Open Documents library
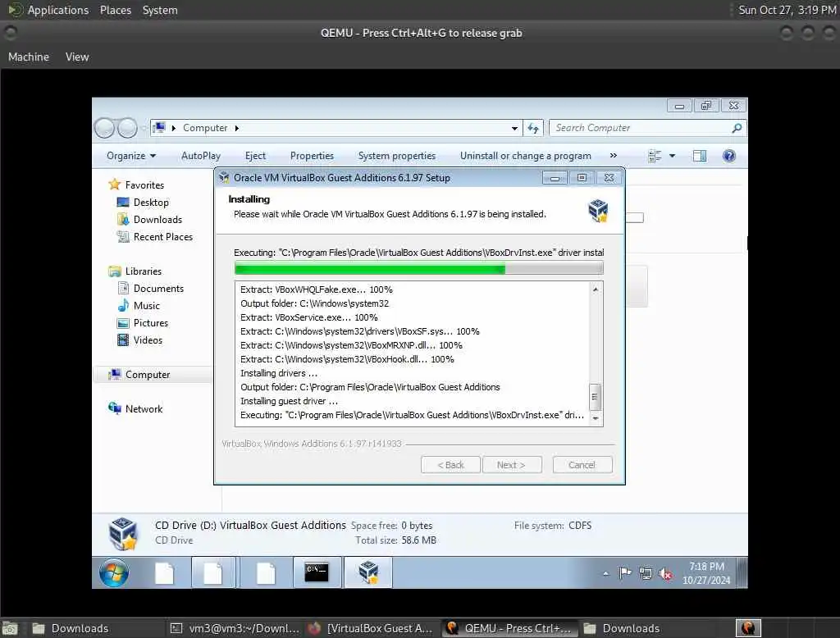This screenshot has width=840, height=638. point(158,288)
